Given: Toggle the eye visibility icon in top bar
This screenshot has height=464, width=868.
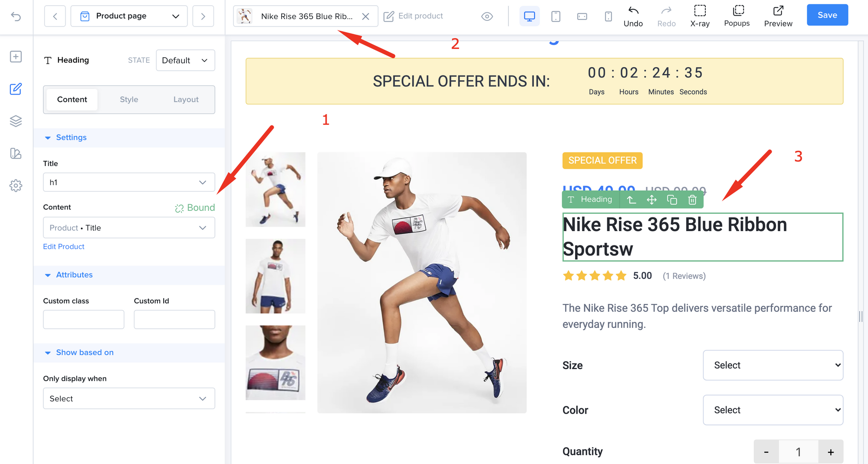Looking at the screenshot, I should [x=487, y=16].
